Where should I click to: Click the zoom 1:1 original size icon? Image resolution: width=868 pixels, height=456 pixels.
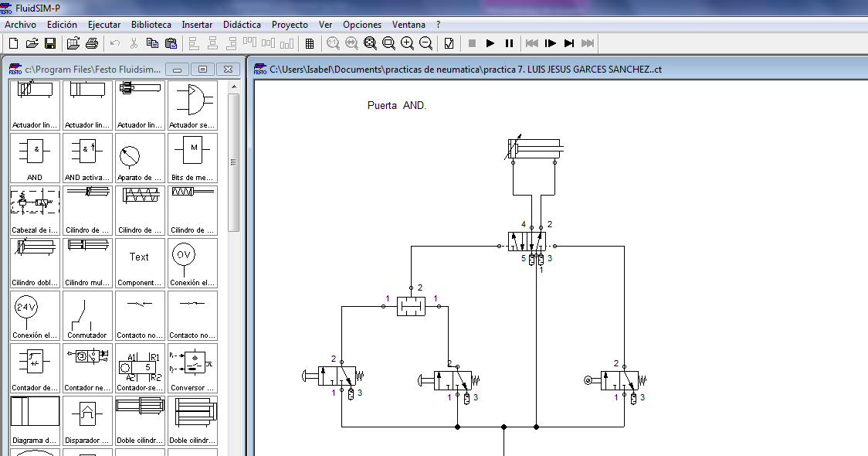tap(333, 43)
